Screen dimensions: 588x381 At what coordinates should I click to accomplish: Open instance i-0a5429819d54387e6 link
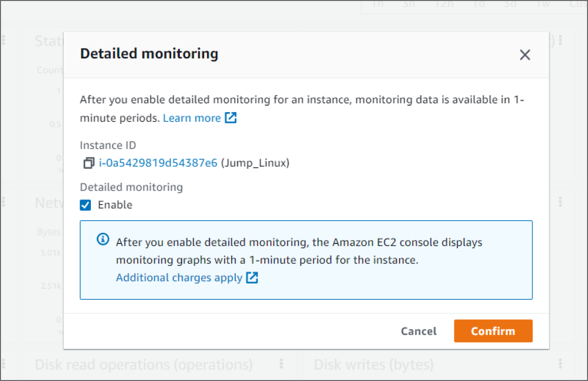(x=158, y=163)
